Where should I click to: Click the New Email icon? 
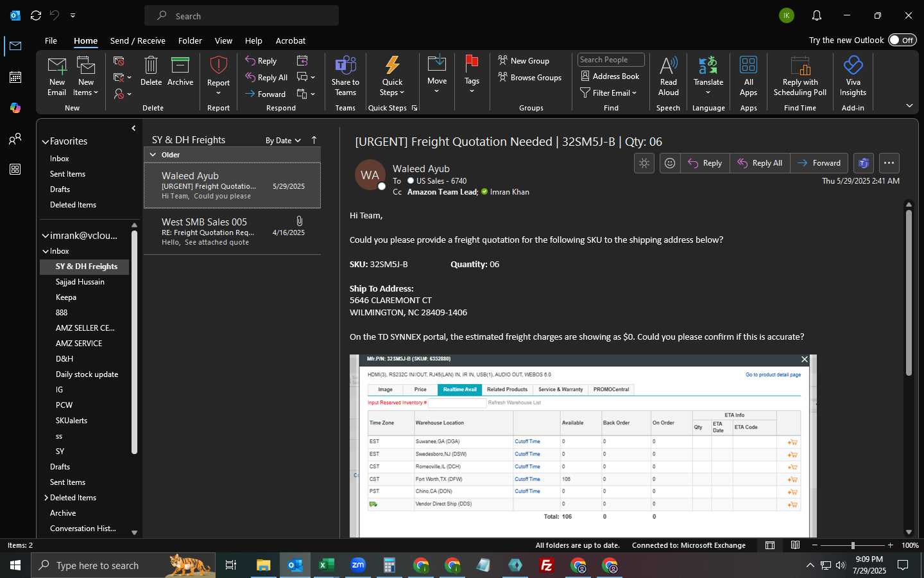point(56,76)
